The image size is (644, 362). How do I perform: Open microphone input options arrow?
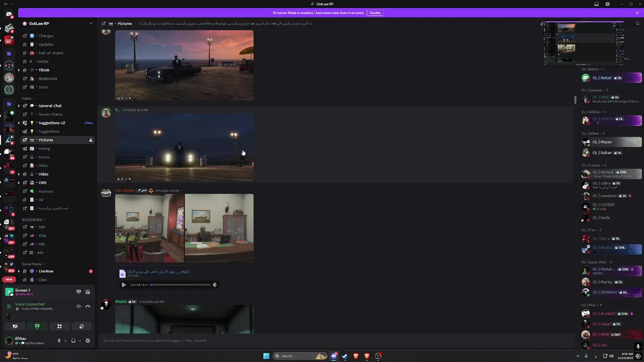click(x=65, y=341)
